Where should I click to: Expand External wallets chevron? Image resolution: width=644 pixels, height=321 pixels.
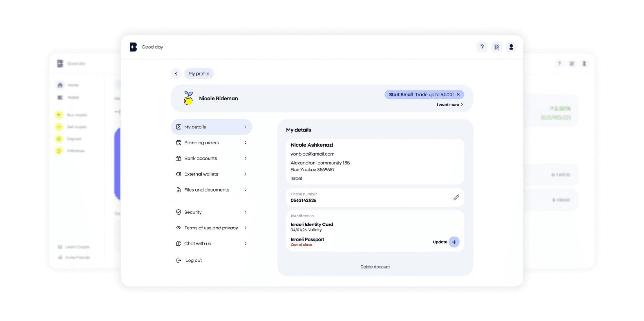click(x=245, y=174)
